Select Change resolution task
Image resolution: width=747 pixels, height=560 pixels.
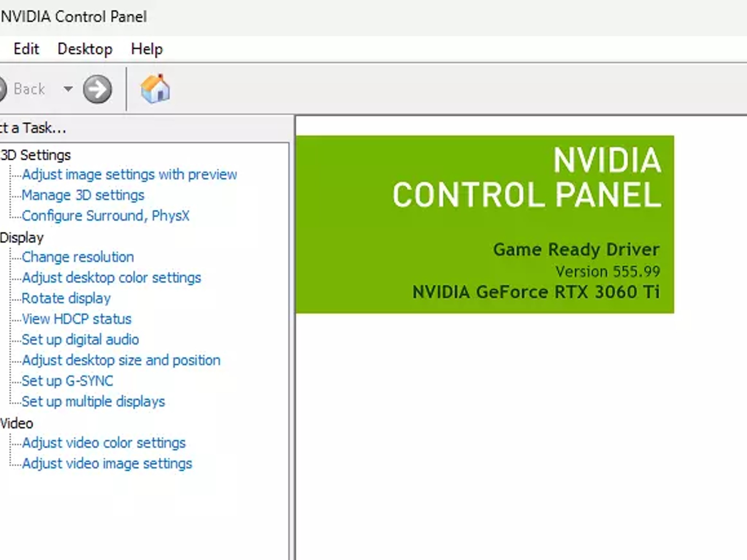78,257
